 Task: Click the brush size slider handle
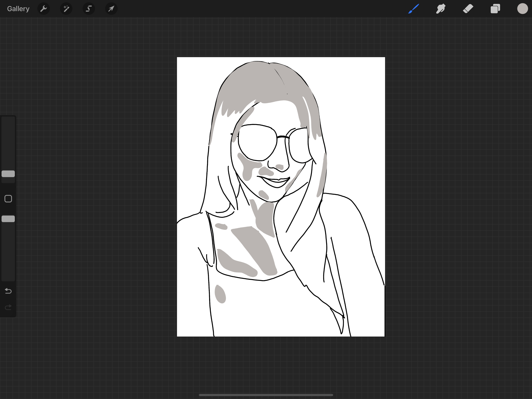point(8,174)
